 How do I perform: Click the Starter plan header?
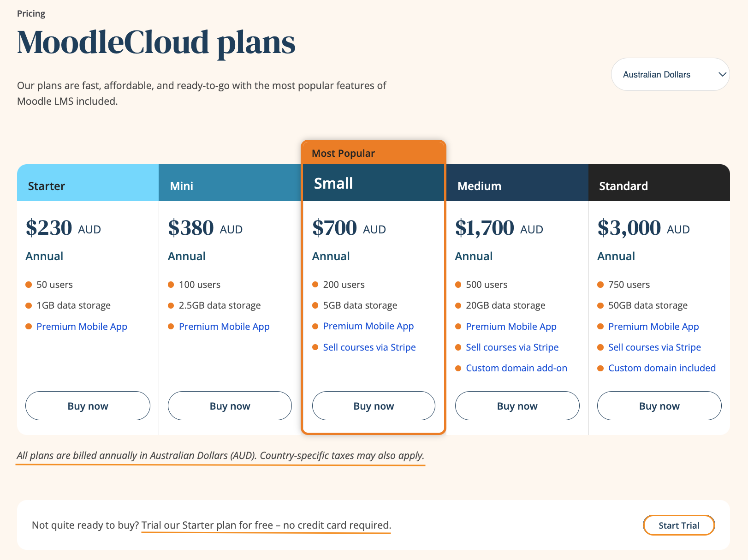click(x=46, y=186)
